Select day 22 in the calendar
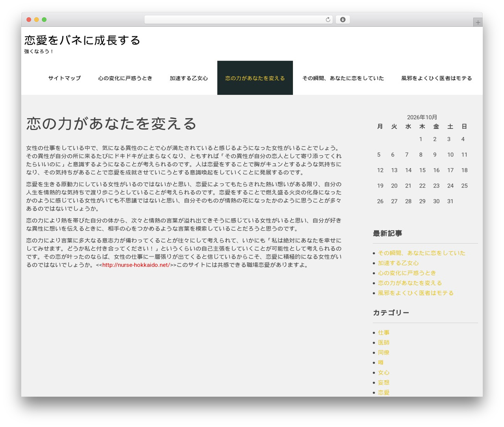This screenshot has height=427, width=504. click(x=422, y=186)
